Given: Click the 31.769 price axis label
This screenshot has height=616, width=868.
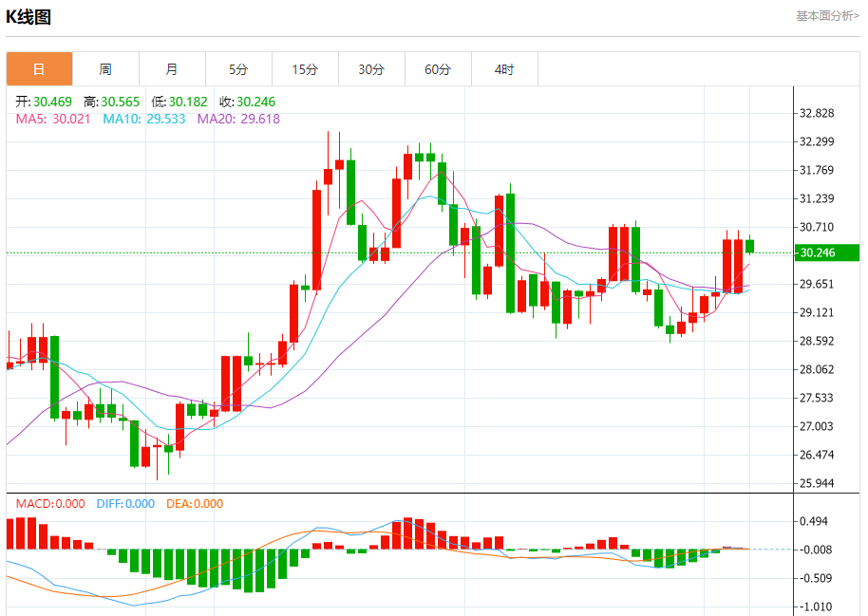Looking at the screenshot, I should pyautogui.click(x=817, y=170).
